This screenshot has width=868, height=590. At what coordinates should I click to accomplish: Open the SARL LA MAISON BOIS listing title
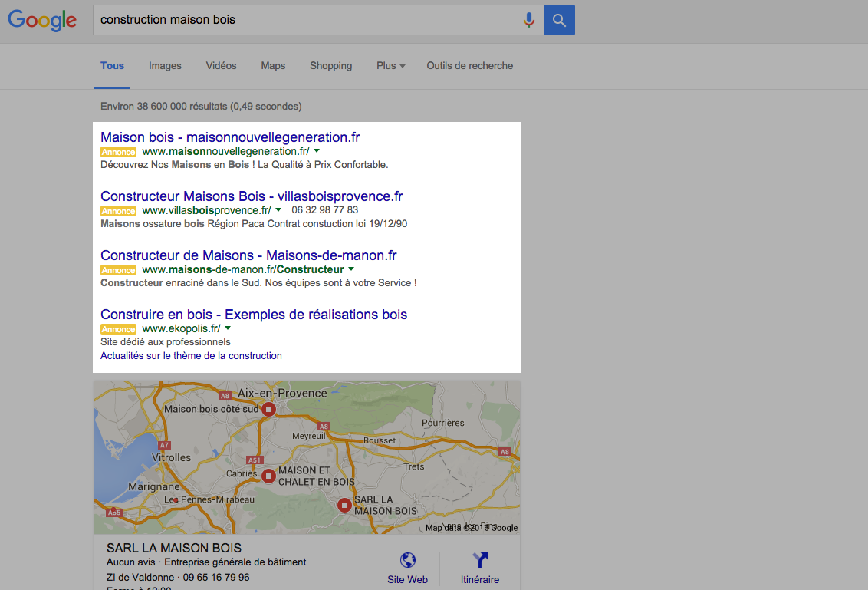tap(174, 548)
